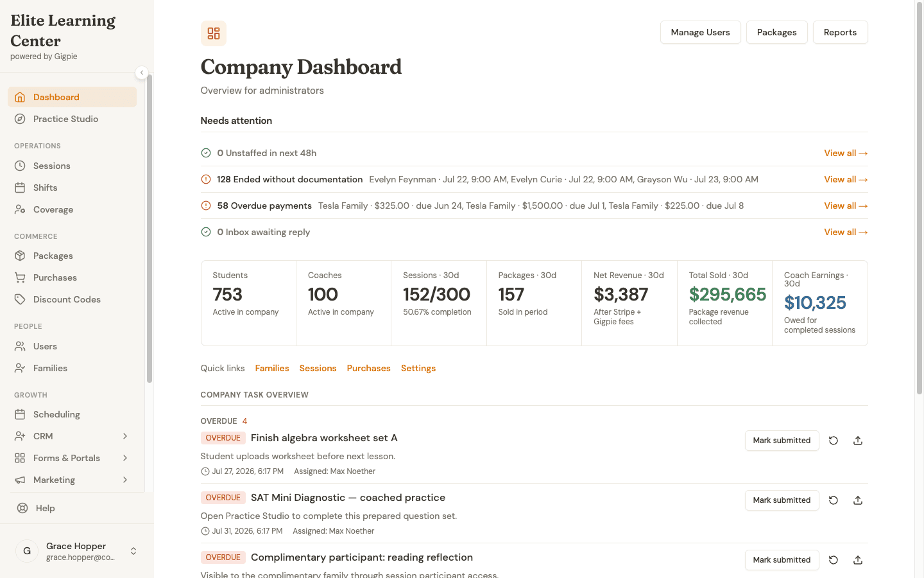Open Discount Codes in the sidebar
The height and width of the screenshot is (578, 924).
(x=72, y=299)
